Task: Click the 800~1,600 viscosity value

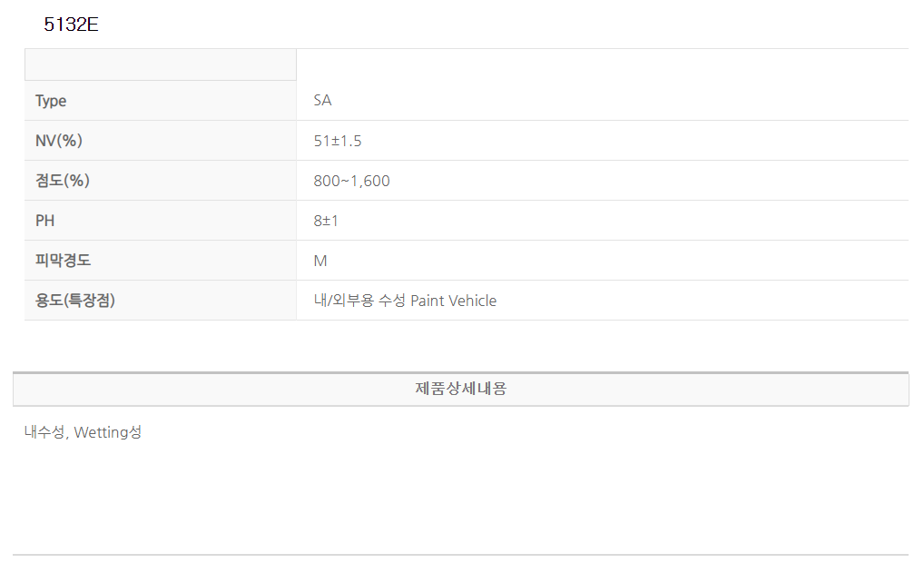Action: point(351,181)
